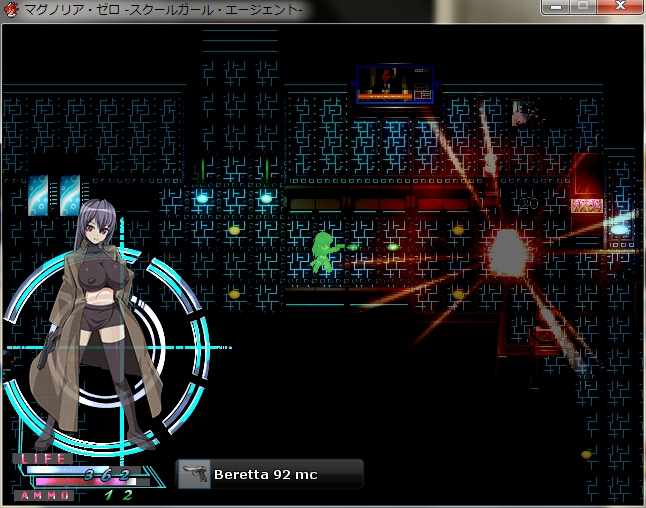Click the green bullet projectile near explosion
This screenshot has width=646, height=508.
point(392,246)
